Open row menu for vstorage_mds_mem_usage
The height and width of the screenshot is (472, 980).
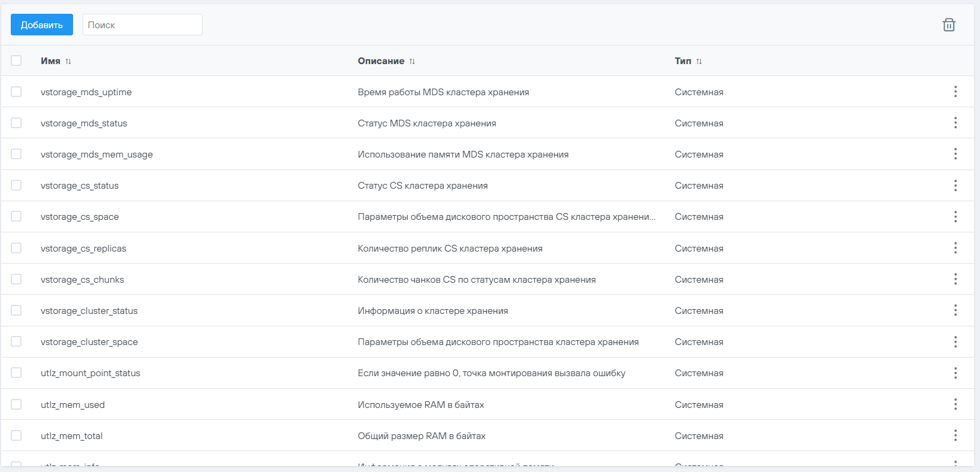[x=955, y=154]
